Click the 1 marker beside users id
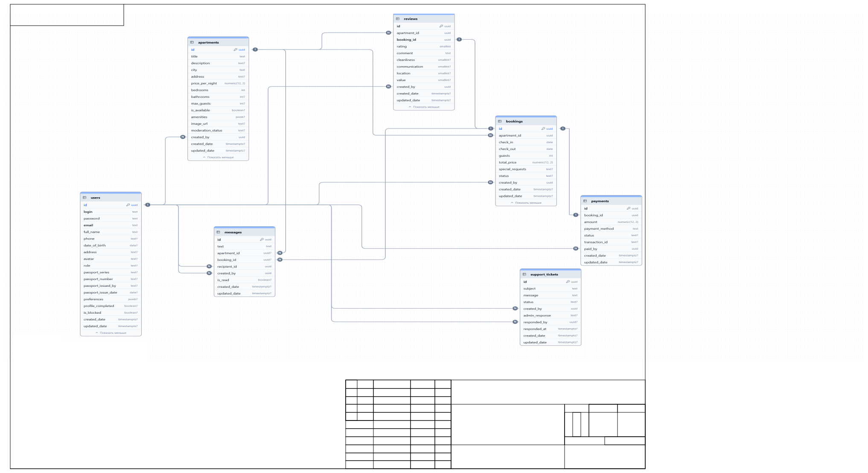The image size is (868, 473). [x=148, y=205]
